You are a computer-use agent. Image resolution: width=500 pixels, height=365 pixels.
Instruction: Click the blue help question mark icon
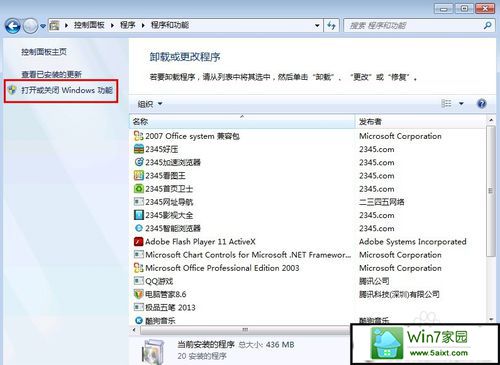(x=482, y=104)
